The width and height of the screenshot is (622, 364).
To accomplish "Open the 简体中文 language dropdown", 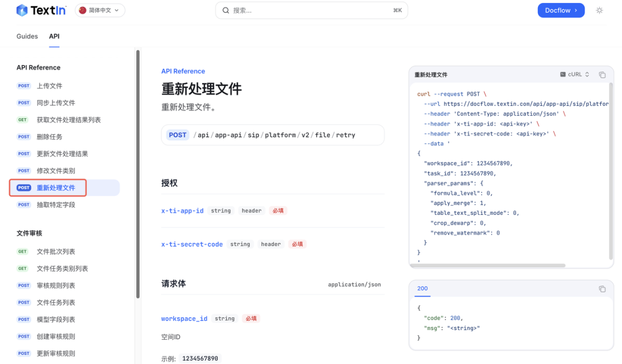I will tap(100, 10).
